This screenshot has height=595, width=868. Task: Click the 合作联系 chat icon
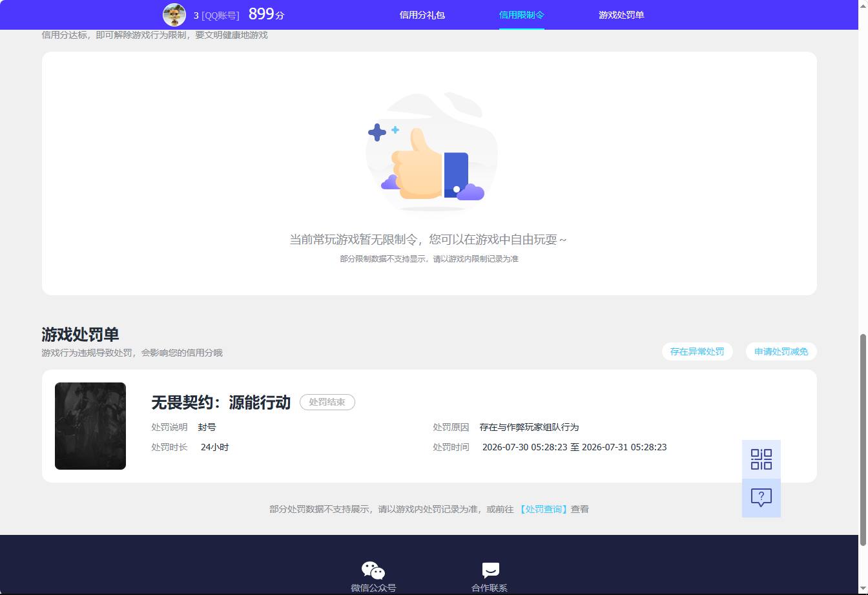click(490, 570)
